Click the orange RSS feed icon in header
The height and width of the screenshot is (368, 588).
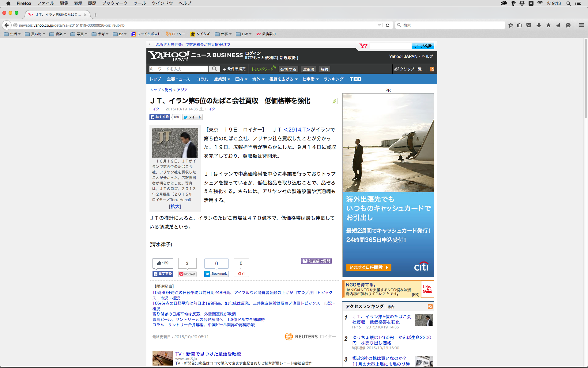click(x=432, y=69)
